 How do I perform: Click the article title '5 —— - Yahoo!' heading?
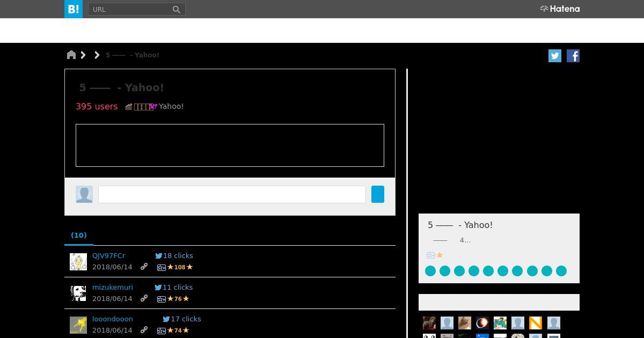coord(122,87)
